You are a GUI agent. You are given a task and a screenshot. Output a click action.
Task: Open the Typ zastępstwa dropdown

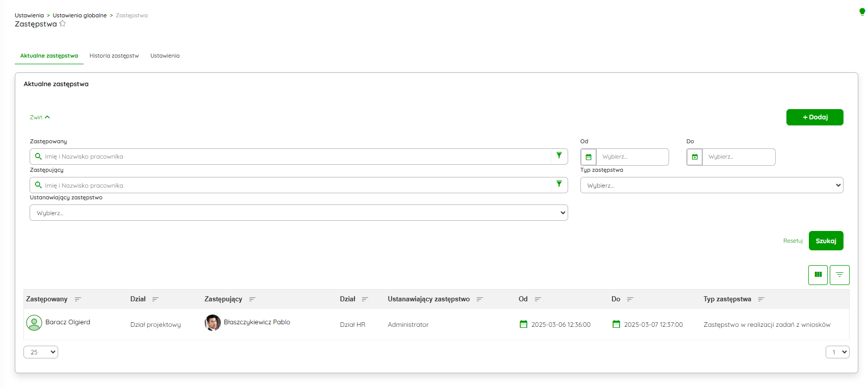pos(711,185)
